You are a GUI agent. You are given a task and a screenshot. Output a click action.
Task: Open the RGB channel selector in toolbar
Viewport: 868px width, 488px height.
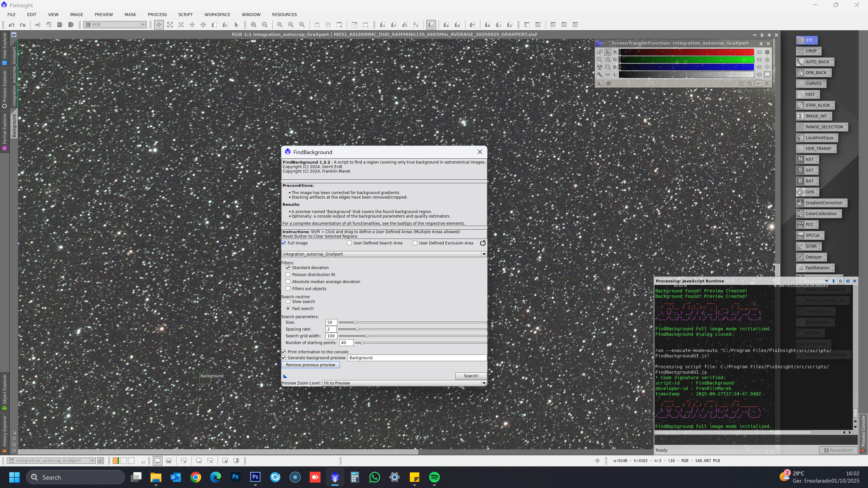(115, 25)
